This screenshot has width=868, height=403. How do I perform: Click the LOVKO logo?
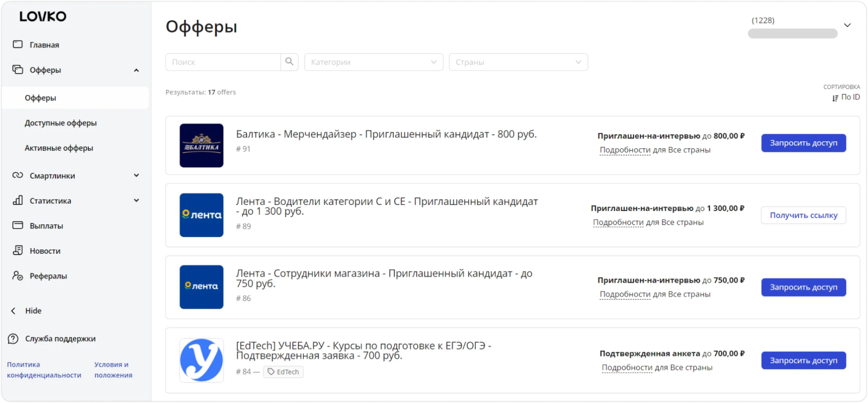[x=43, y=17]
